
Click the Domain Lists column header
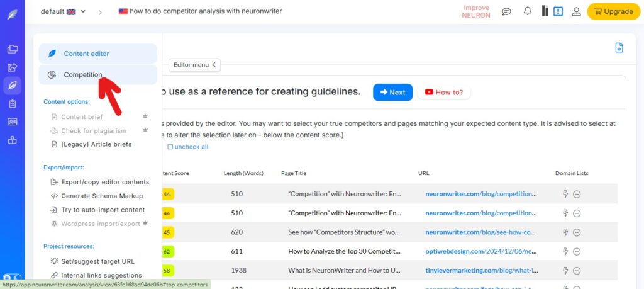coord(572,173)
